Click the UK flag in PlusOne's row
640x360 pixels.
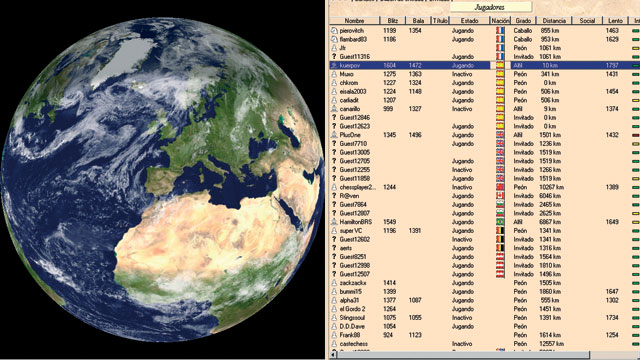click(x=500, y=135)
